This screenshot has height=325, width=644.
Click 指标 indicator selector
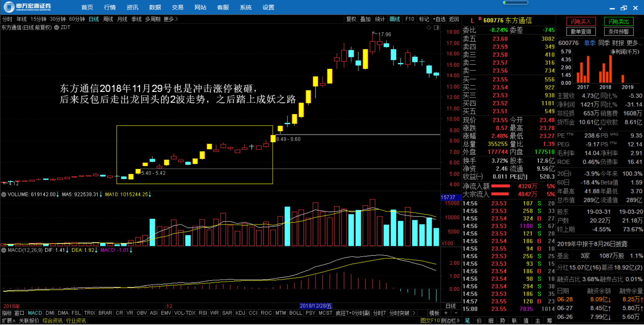tap(7, 313)
